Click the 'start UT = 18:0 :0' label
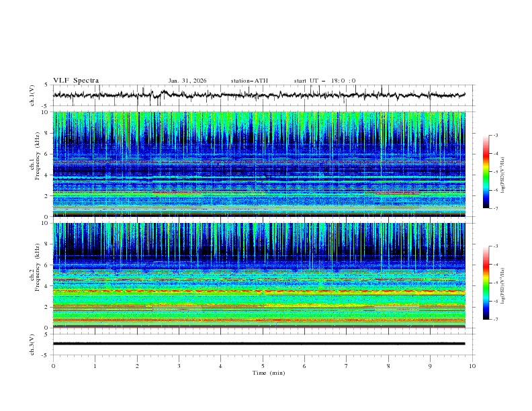 [x=324, y=81]
